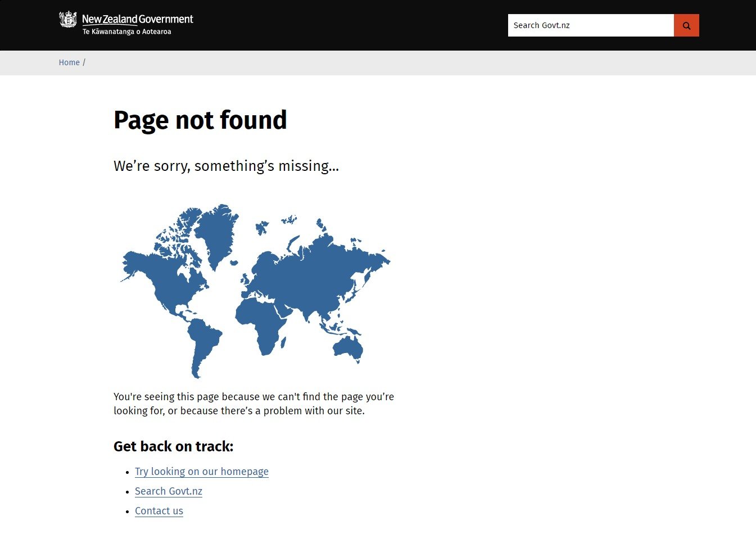Open 'Try looking on our homepage' link
Screen dimensions: 756x543
202,472
